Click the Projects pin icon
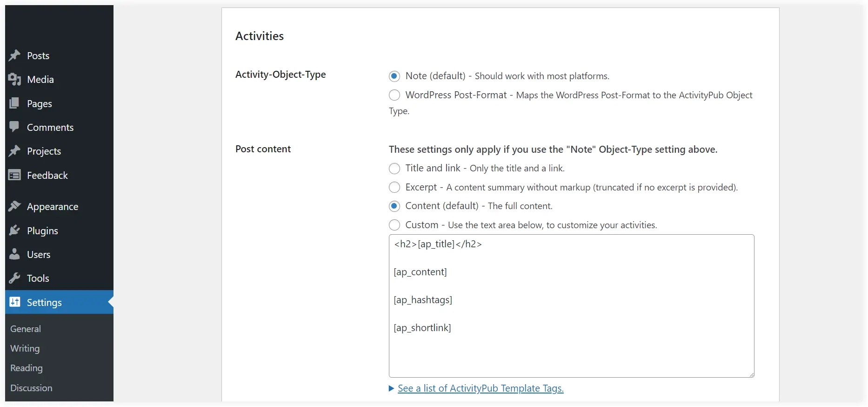The image size is (868, 407). click(x=14, y=151)
